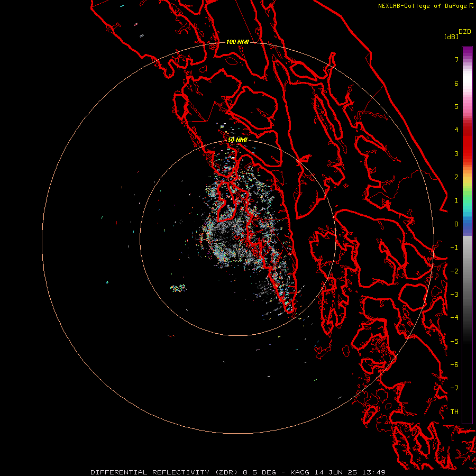Viewport: 476px width, 476px height.
Task: Select the -4 dB scale label
Action: (x=454, y=318)
